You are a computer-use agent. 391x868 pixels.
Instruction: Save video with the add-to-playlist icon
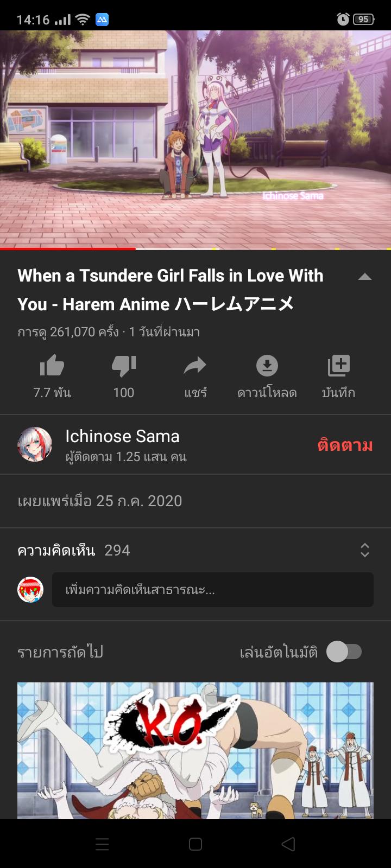pyautogui.click(x=338, y=366)
